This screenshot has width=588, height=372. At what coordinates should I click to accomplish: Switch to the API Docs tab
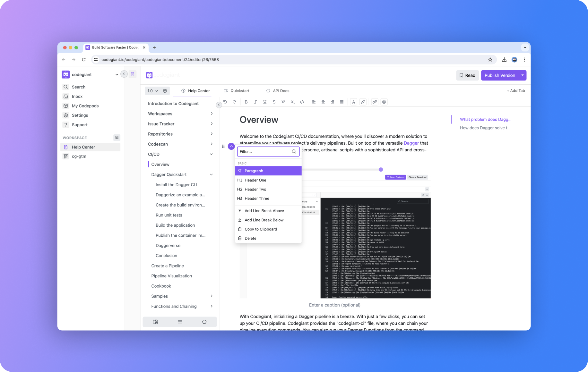(x=278, y=91)
